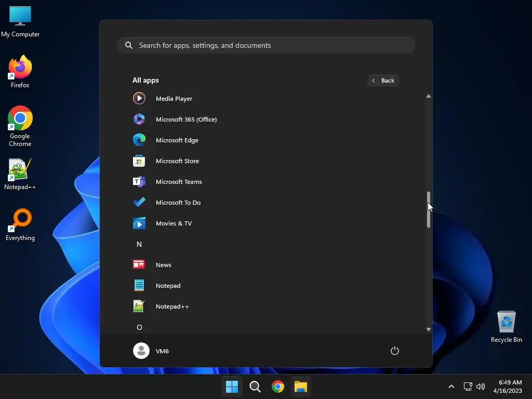Viewport: 532px width, 399px height.
Task: Open My Computer desktop icon
Action: pyautogui.click(x=20, y=22)
